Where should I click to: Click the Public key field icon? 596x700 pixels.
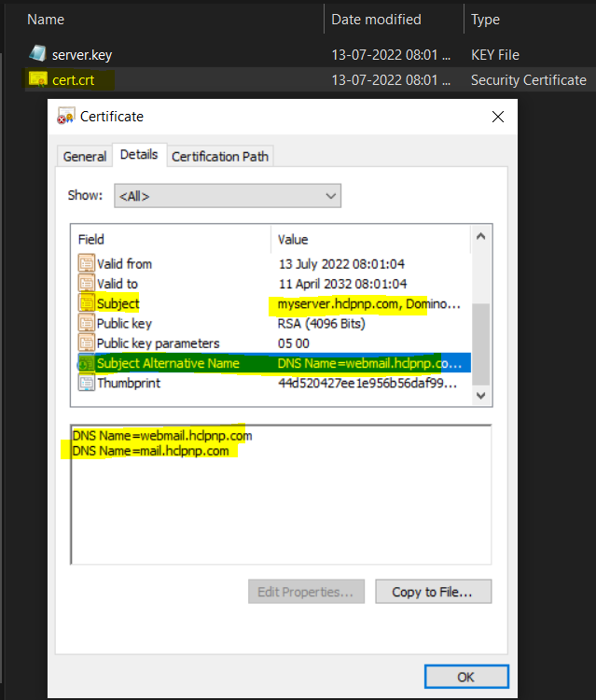(x=87, y=324)
